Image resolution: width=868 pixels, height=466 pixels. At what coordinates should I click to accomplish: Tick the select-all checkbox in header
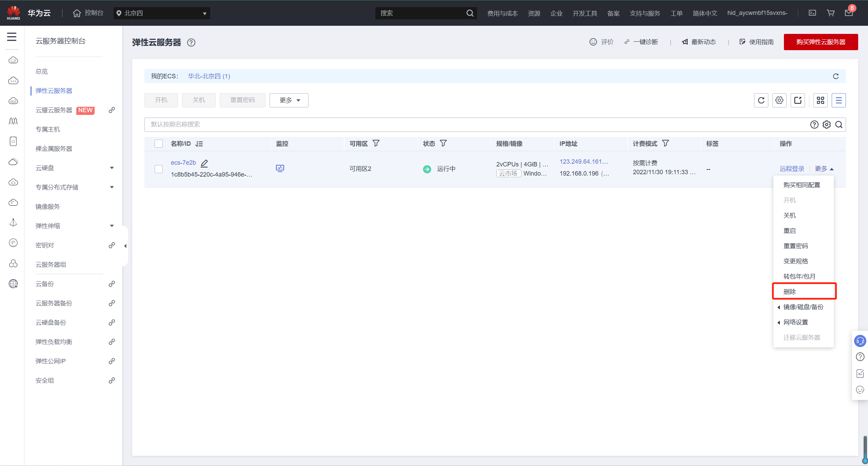[x=159, y=144]
